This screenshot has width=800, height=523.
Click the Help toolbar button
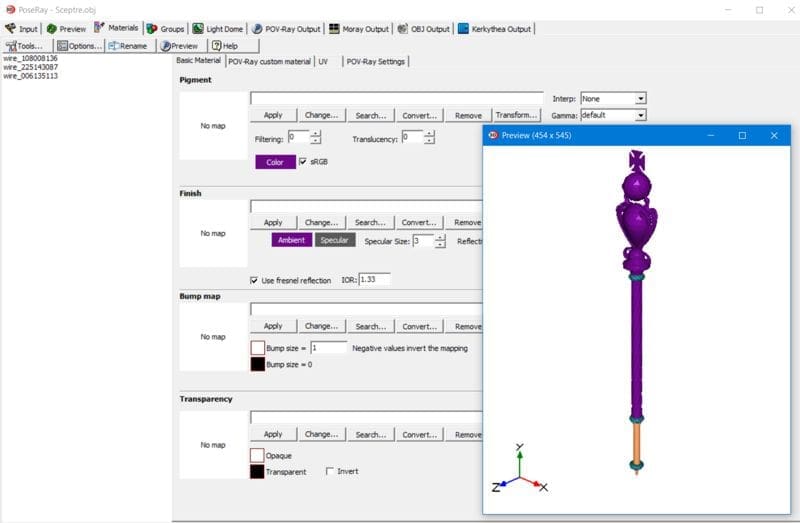(224, 46)
